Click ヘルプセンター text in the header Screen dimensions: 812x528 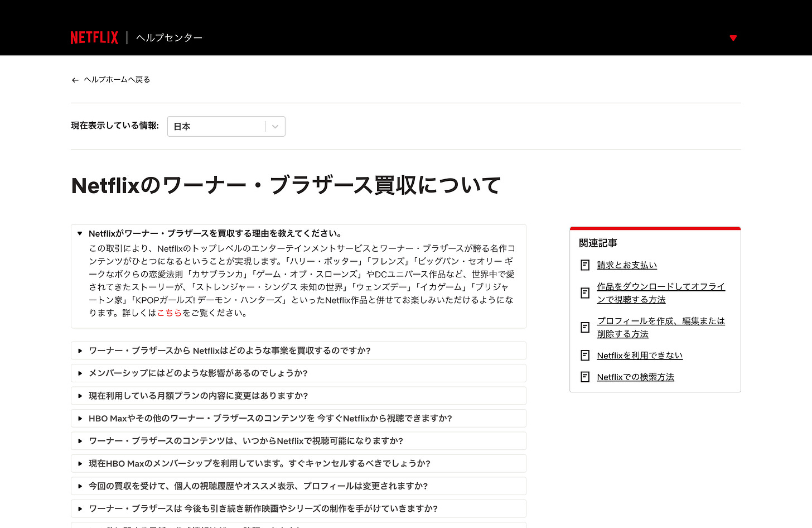[x=169, y=37]
